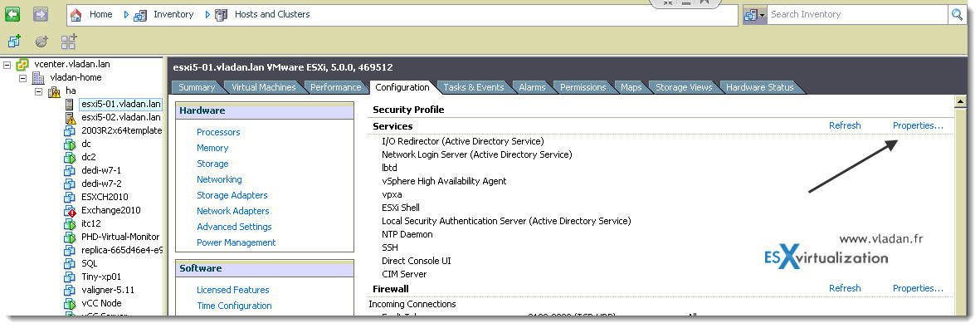Open the search scope dropdown

pos(754,14)
